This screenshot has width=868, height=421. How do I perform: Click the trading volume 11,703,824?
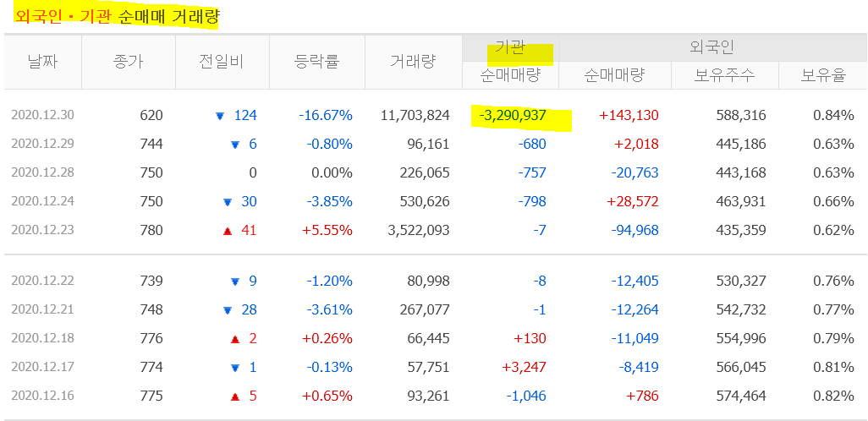[415, 116]
